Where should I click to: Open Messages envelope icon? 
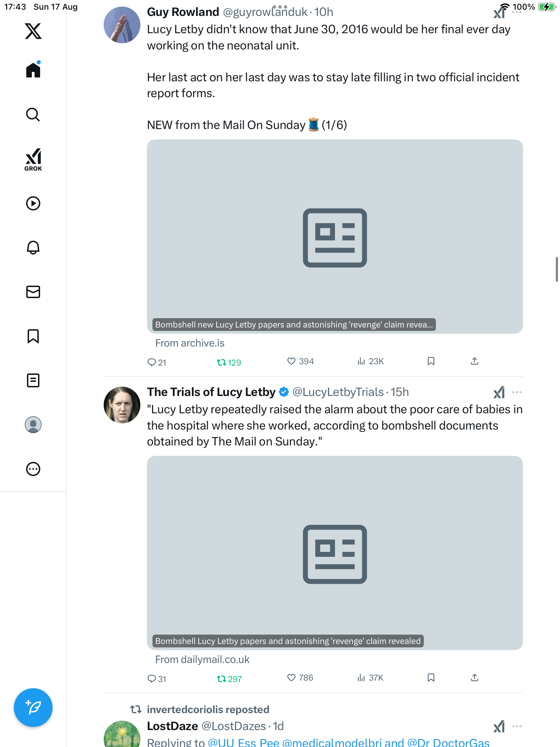pyautogui.click(x=33, y=292)
